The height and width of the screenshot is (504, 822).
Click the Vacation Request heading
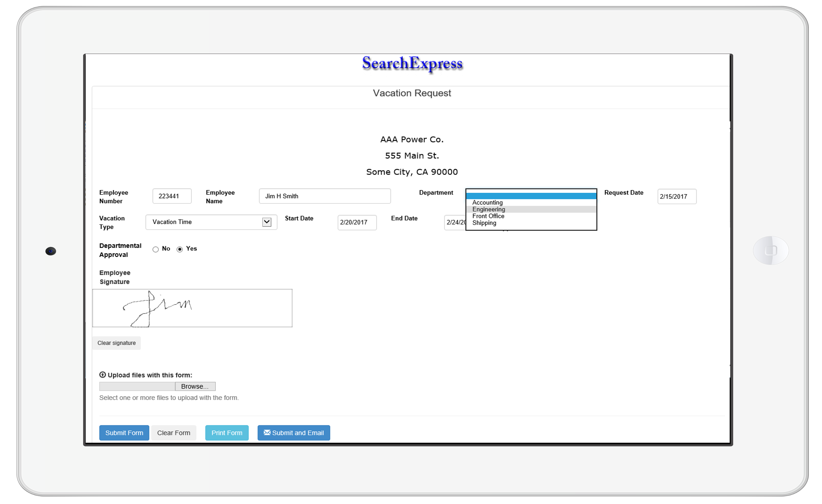tap(412, 93)
